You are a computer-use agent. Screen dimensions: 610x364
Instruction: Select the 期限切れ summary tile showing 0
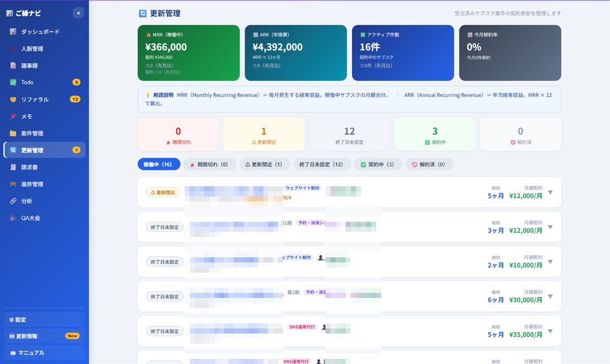[178, 135]
